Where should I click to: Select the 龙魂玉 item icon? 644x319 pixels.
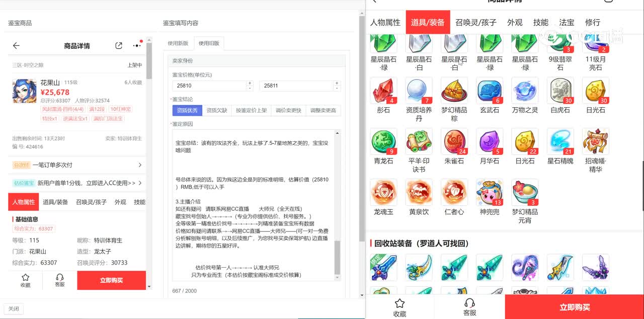(x=383, y=192)
